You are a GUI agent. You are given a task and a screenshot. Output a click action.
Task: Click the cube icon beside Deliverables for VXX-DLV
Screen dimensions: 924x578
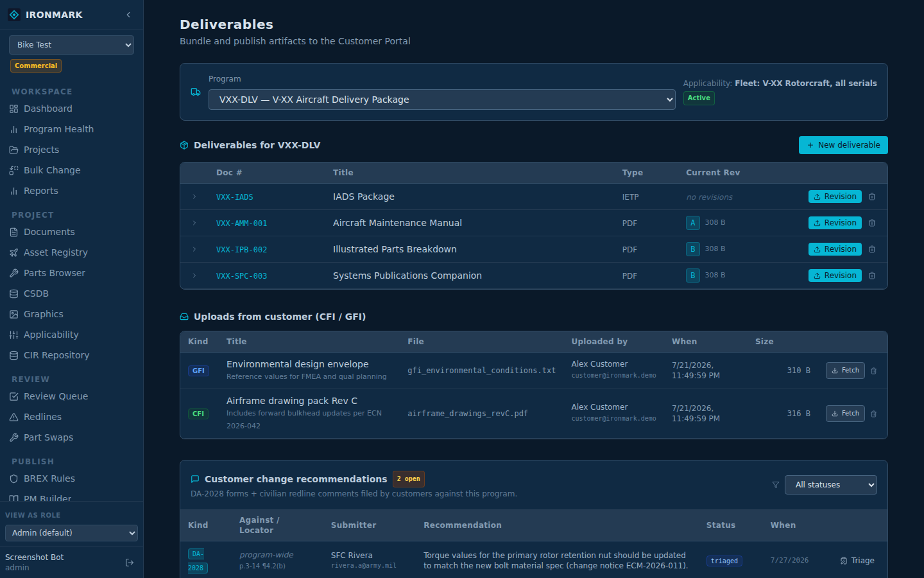(184, 145)
